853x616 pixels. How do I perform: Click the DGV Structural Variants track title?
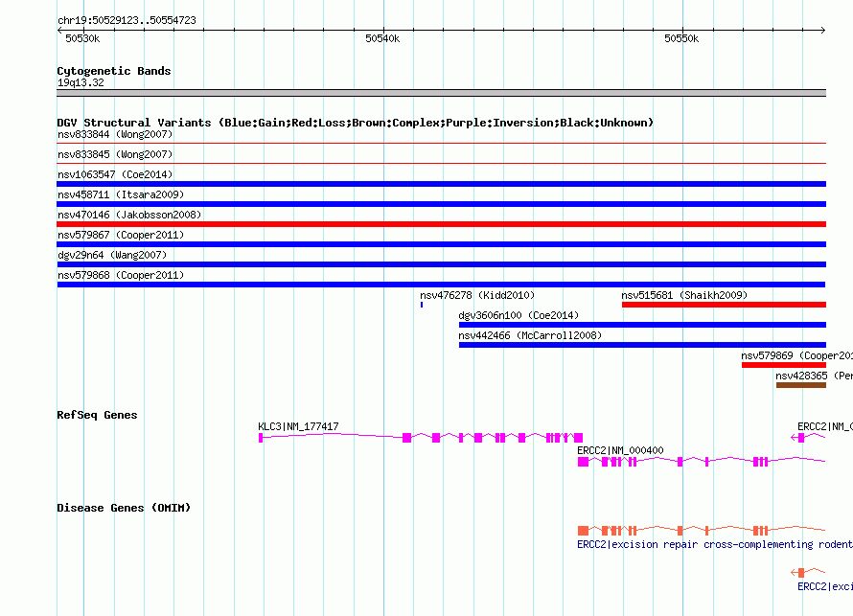coord(356,123)
